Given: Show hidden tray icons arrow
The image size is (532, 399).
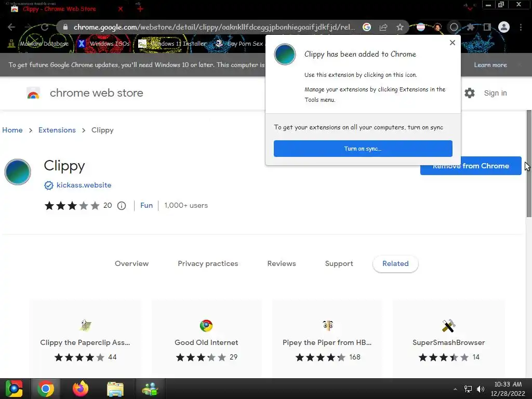Looking at the screenshot, I should 455,389.
